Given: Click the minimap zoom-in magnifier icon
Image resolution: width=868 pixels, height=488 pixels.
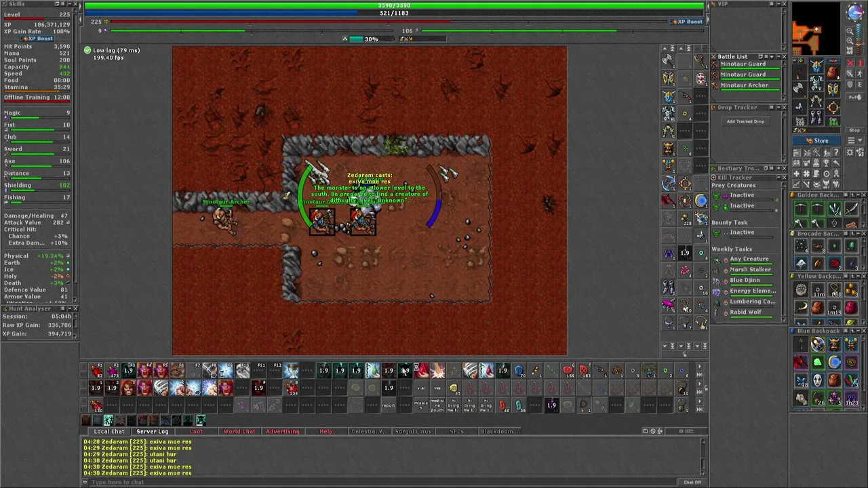Looking at the screenshot, I should [850, 41].
